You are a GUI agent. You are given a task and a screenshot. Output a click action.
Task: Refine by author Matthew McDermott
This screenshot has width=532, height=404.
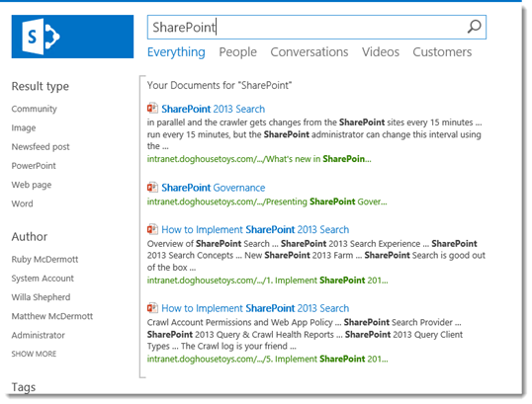(52, 316)
